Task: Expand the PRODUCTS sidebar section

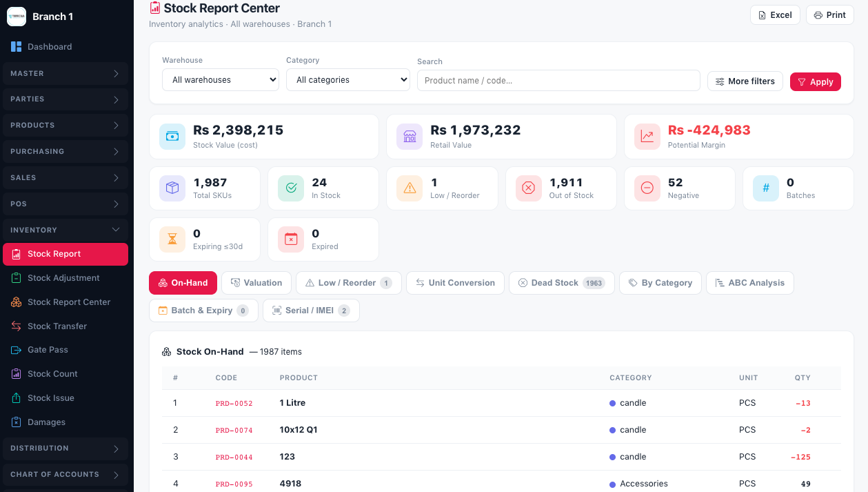Action: tap(65, 126)
